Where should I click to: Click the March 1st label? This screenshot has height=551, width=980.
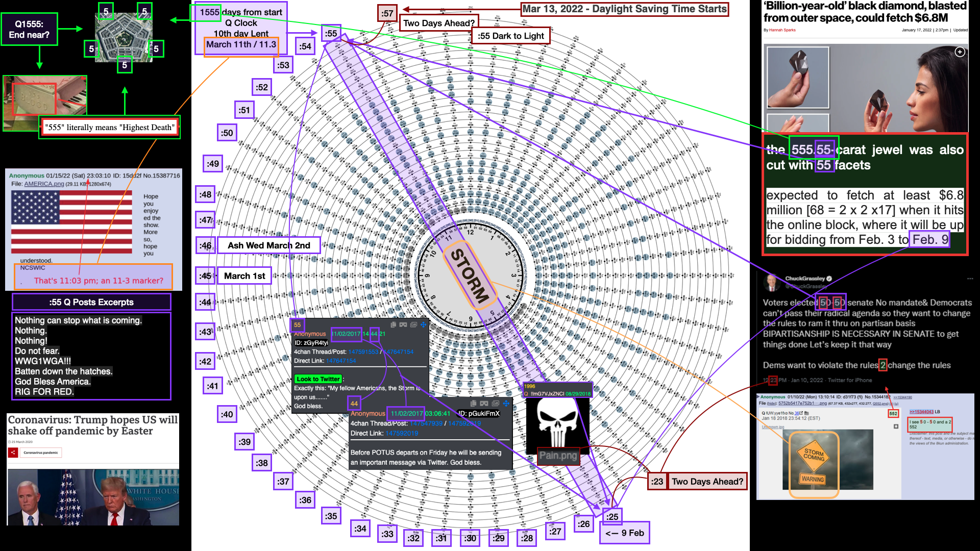click(x=244, y=276)
